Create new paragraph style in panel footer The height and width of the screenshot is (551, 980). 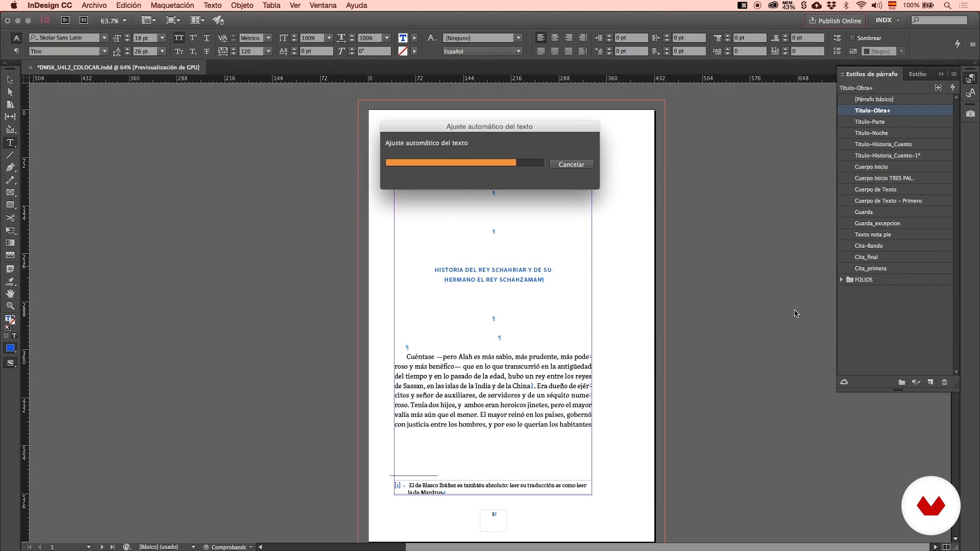[930, 382]
